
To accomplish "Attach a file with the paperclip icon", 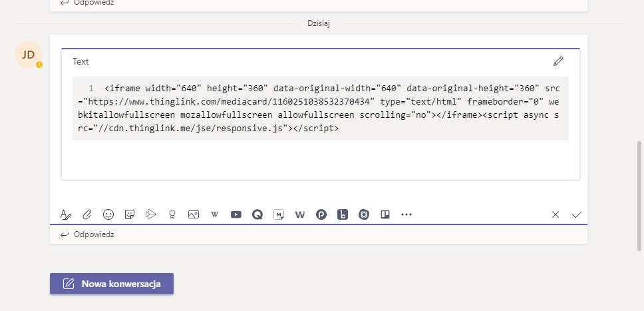I will coord(87,214).
